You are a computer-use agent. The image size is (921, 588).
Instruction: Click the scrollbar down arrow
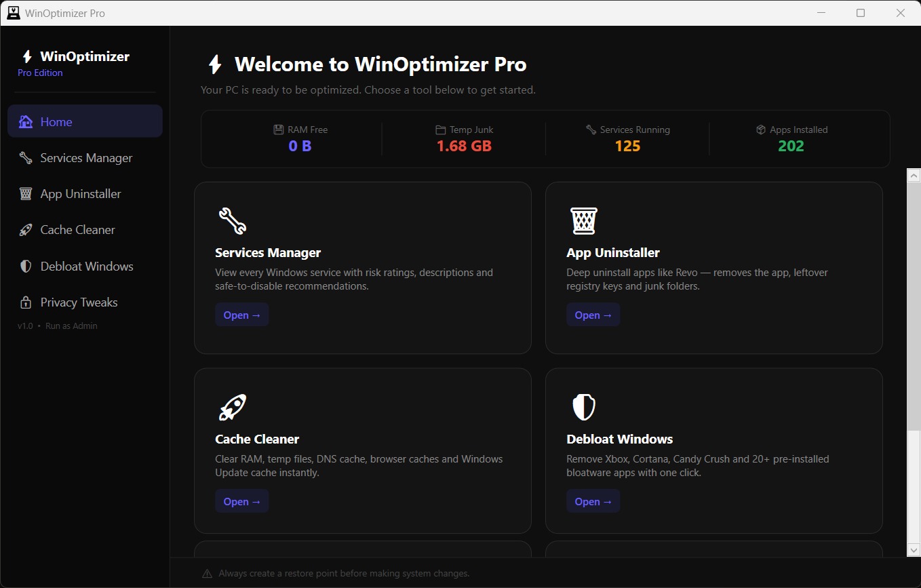click(914, 550)
